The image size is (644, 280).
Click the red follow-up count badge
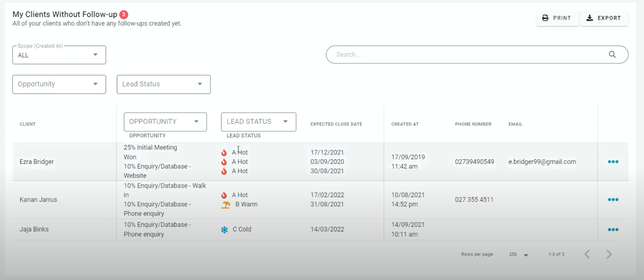(124, 14)
